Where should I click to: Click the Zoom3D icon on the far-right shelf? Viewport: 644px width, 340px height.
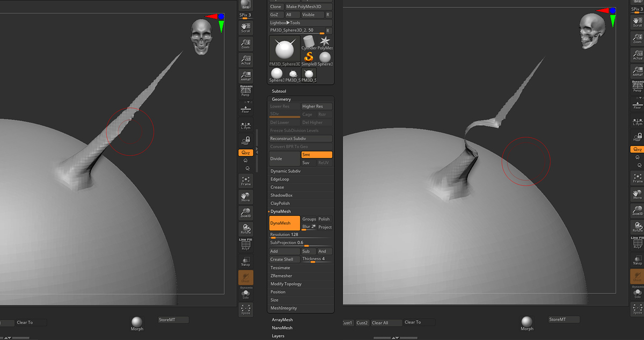pyautogui.click(x=637, y=210)
